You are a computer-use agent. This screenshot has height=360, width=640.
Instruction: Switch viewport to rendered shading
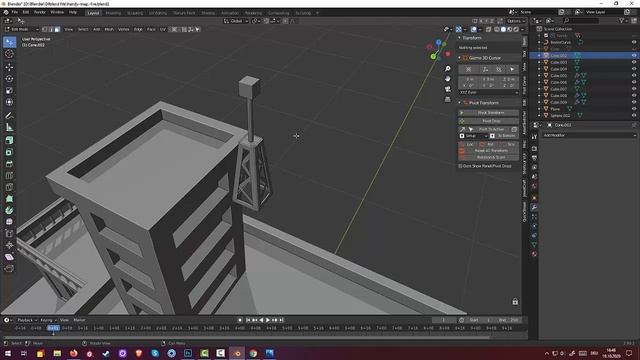[516, 29]
